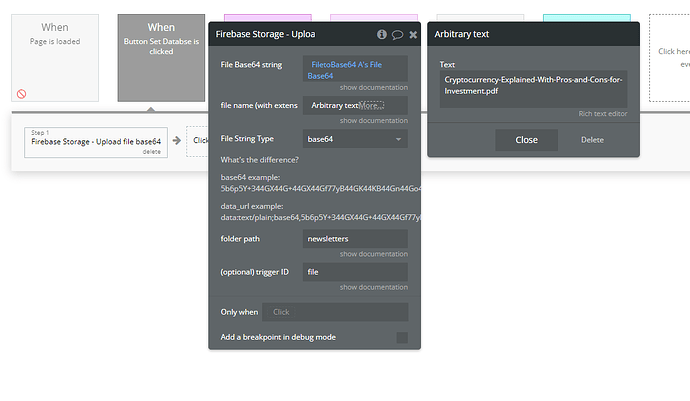The height and width of the screenshot is (401, 690).
Task: Click the FiletoBase64 A's File Base64 expression
Action: coord(346,70)
